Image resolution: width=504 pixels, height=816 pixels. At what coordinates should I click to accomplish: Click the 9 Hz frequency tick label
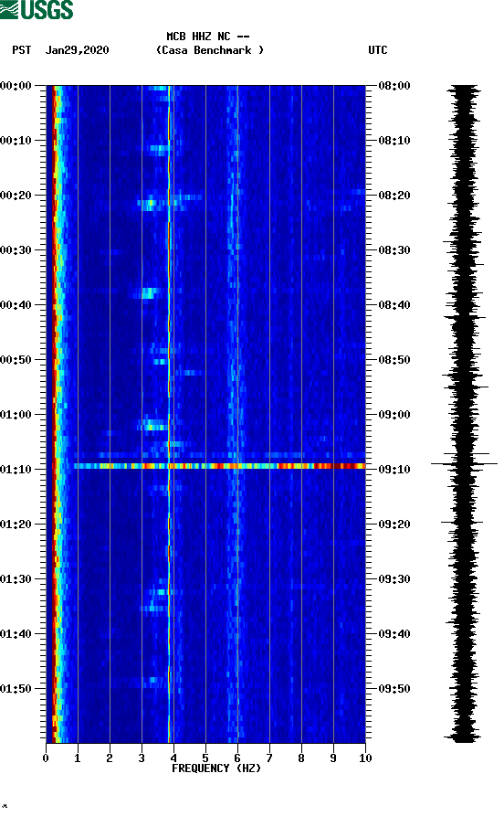333,758
